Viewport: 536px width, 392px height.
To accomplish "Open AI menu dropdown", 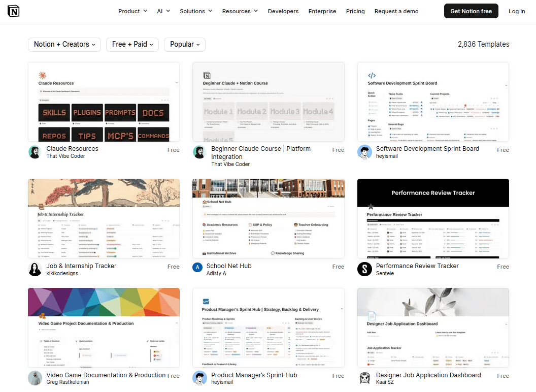I will click(x=163, y=11).
